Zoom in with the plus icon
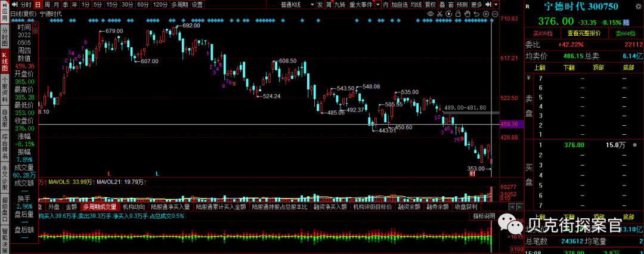 (x=486, y=14)
